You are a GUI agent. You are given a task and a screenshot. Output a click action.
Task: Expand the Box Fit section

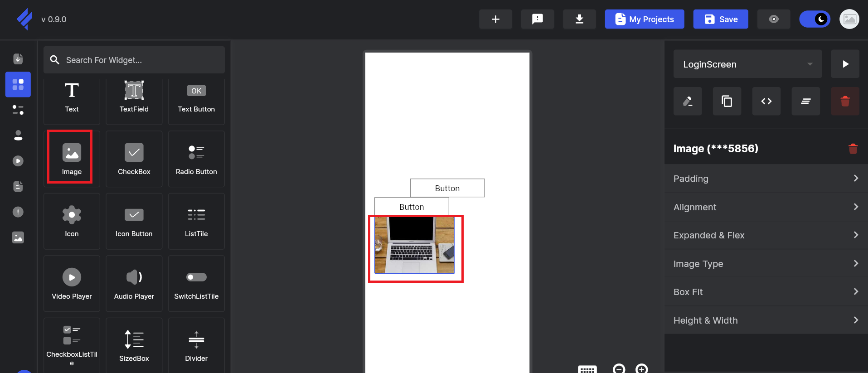[x=766, y=292]
